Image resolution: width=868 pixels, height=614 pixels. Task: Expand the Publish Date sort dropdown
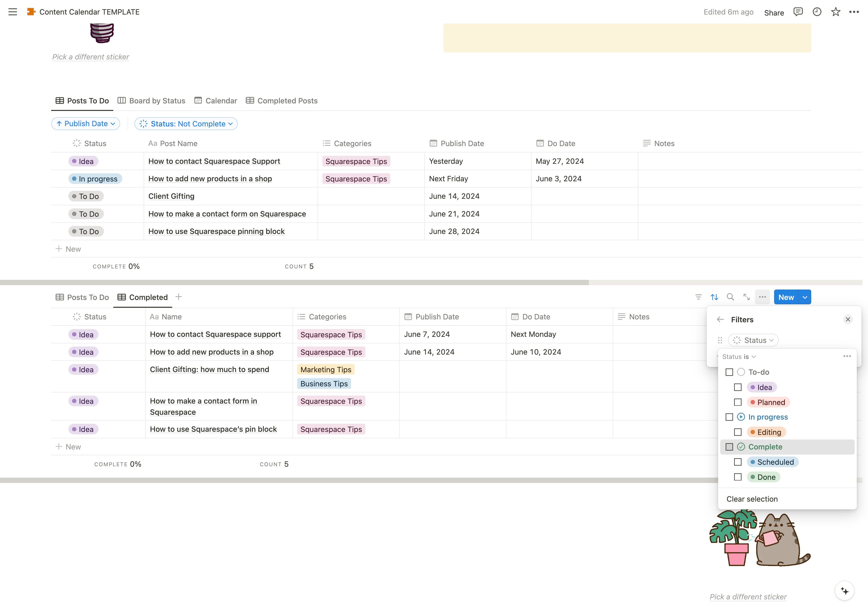click(x=86, y=124)
